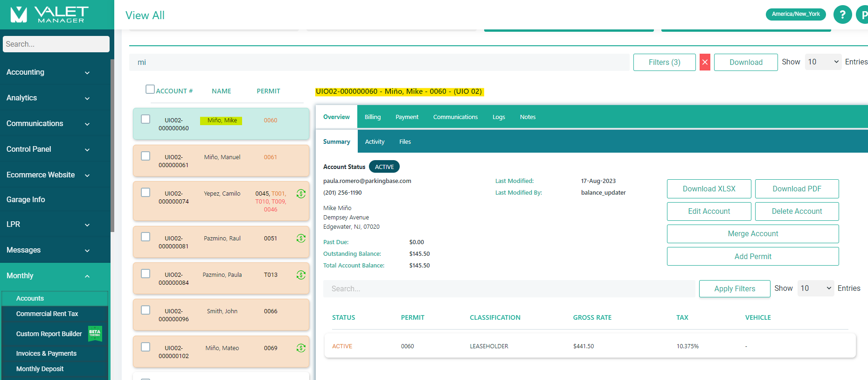Toggle the select-all accounts checkbox in header
Image resolution: width=868 pixels, height=380 pixels.
(150, 89)
